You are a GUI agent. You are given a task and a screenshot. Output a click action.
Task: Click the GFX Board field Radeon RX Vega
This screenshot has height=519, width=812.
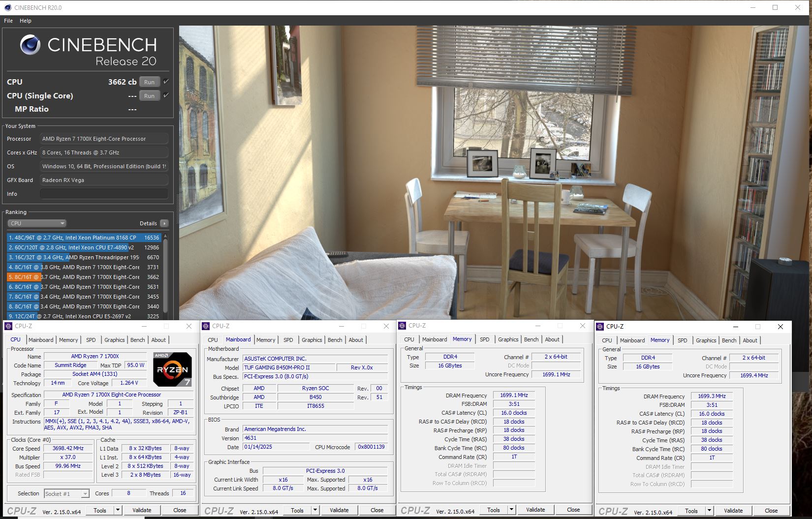point(104,180)
